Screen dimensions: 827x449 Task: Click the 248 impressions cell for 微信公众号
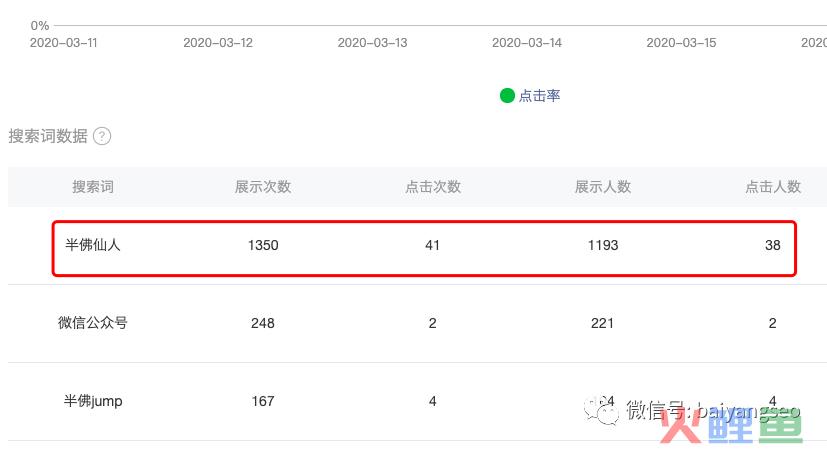coord(263,323)
